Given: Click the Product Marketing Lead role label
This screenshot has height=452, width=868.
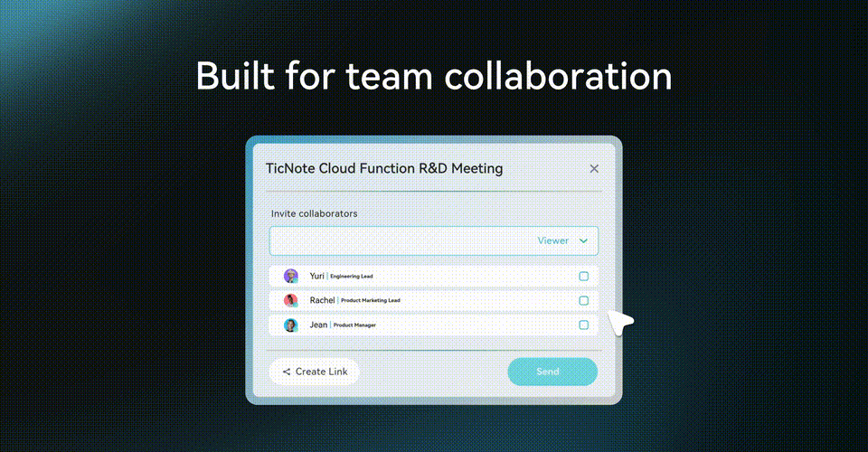Looking at the screenshot, I should pyautogui.click(x=370, y=300).
